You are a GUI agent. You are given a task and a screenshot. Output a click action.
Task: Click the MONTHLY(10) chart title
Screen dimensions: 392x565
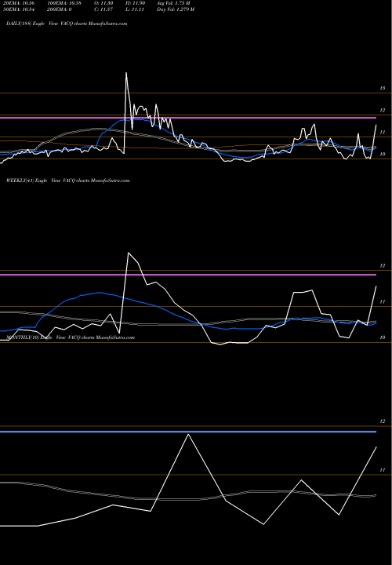coord(71,337)
